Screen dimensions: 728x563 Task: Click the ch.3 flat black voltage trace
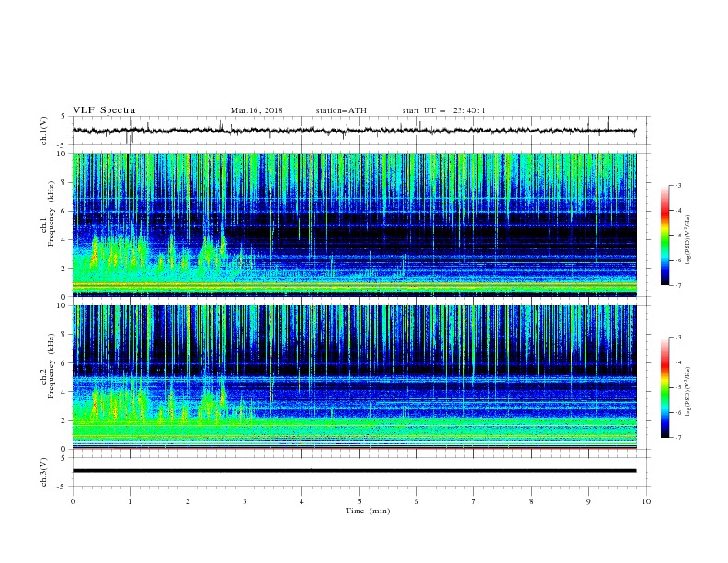click(354, 471)
